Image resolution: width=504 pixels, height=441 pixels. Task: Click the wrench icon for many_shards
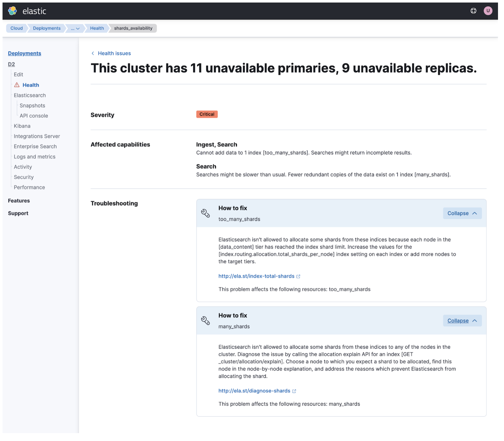coord(206,320)
